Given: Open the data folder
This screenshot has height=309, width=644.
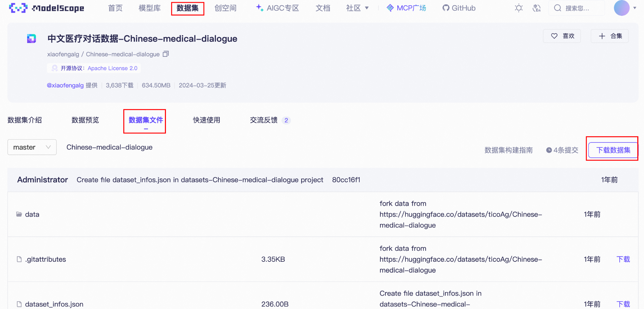Looking at the screenshot, I should pyautogui.click(x=32, y=214).
